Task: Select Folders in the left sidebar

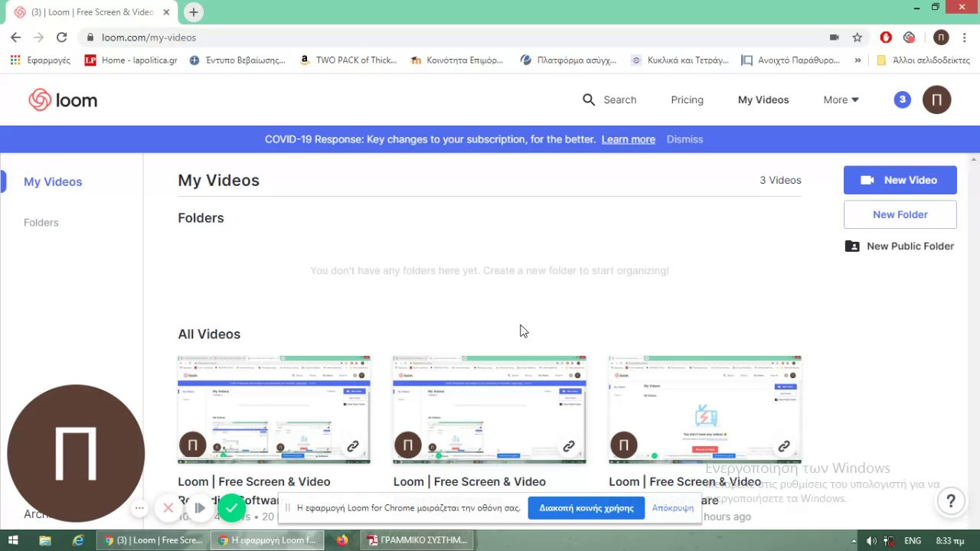Action: [41, 223]
